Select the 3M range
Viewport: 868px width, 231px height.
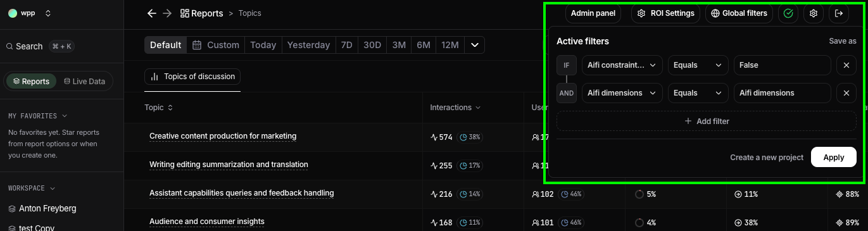pos(399,45)
